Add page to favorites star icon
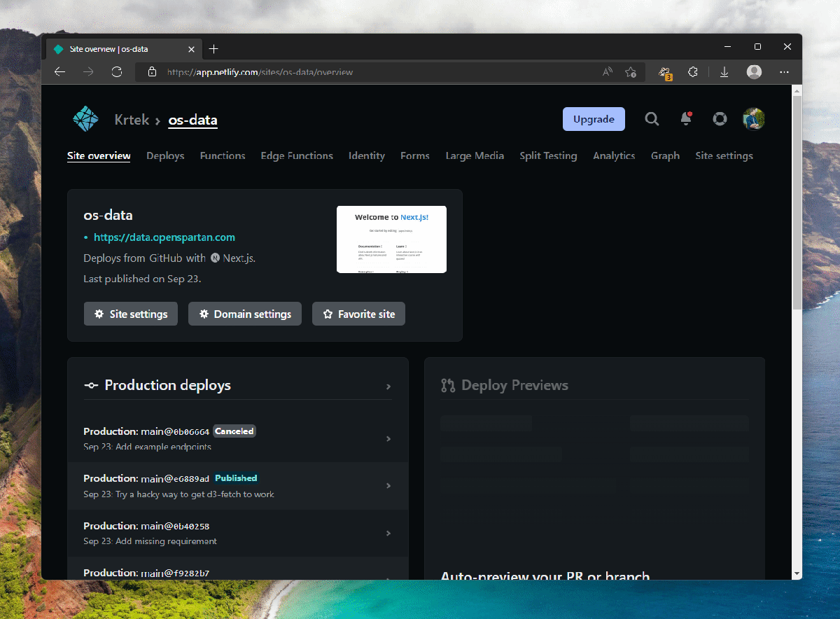The height and width of the screenshot is (619, 840). pyautogui.click(x=630, y=72)
